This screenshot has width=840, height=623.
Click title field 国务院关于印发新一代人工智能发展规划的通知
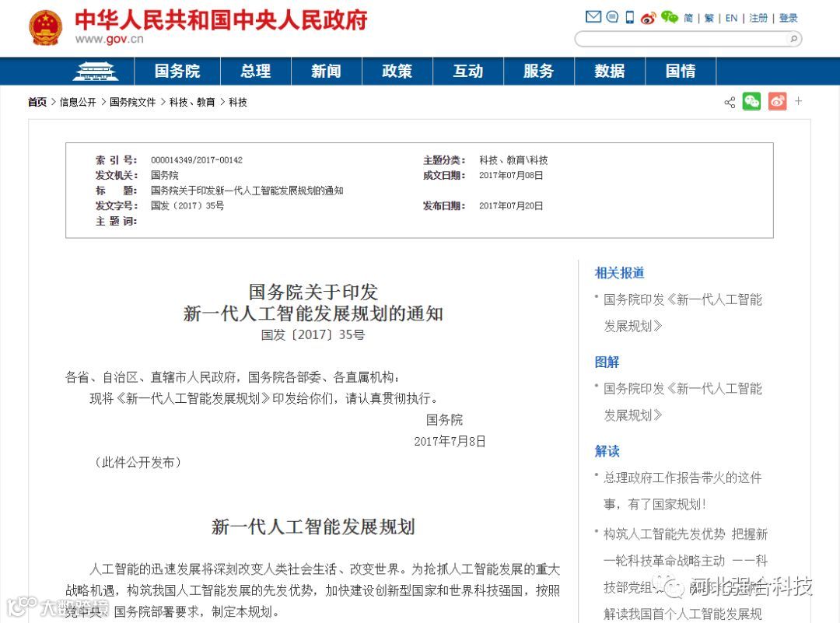coord(247,191)
